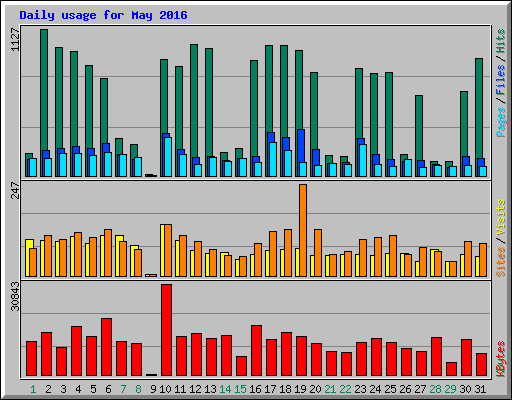Click day label 5 on the x-axis
The image size is (512, 400).
[x=93, y=389]
